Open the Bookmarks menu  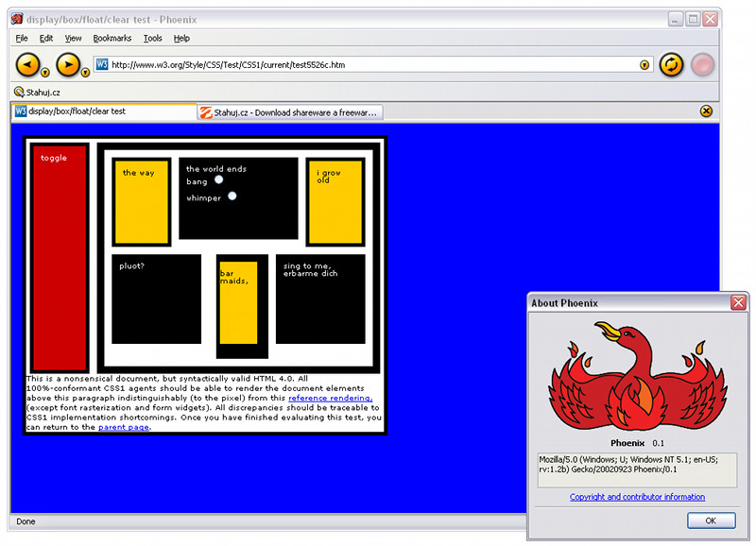pos(112,38)
